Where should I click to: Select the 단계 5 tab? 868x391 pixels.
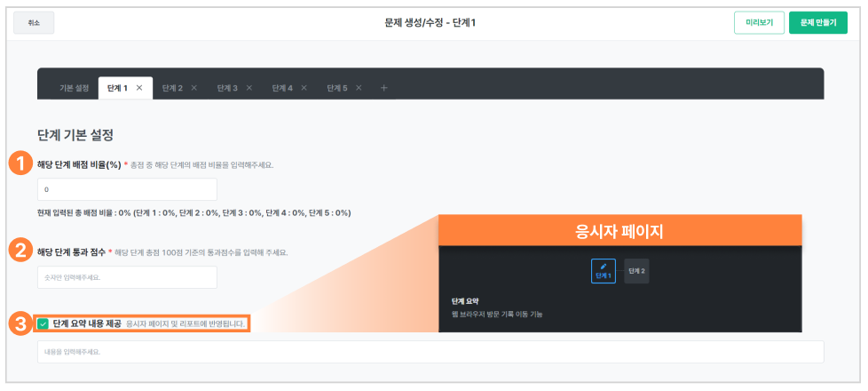(336, 88)
